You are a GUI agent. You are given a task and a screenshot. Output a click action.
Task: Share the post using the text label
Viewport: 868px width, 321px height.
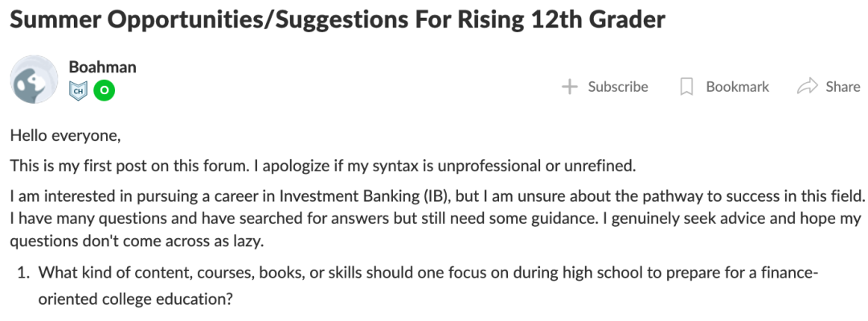pyautogui.click(x=842, y=87)
